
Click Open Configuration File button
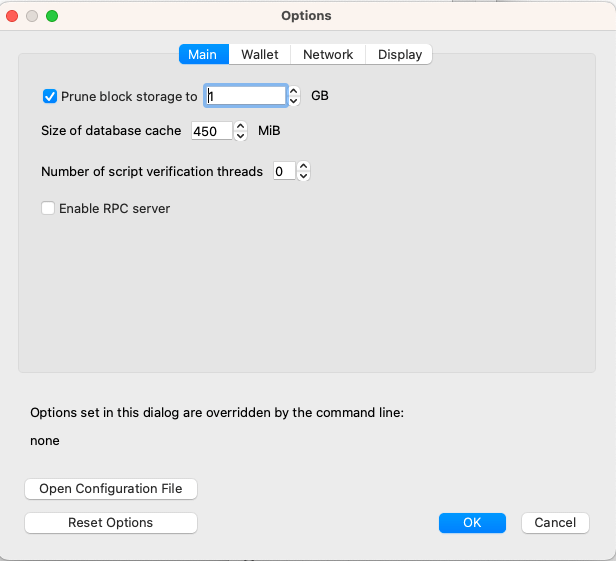[x=111, y=489]
